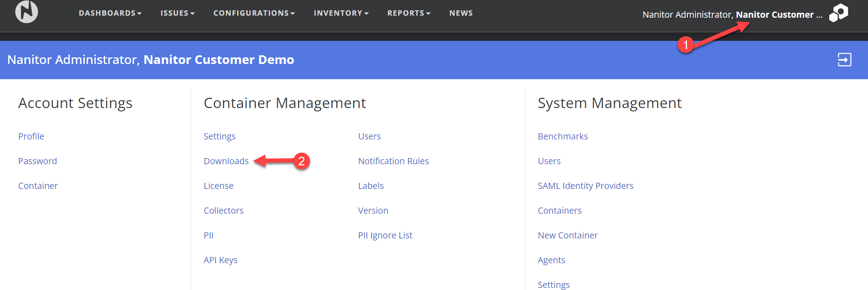Click the Nanitor logo icon

point(27,12)
